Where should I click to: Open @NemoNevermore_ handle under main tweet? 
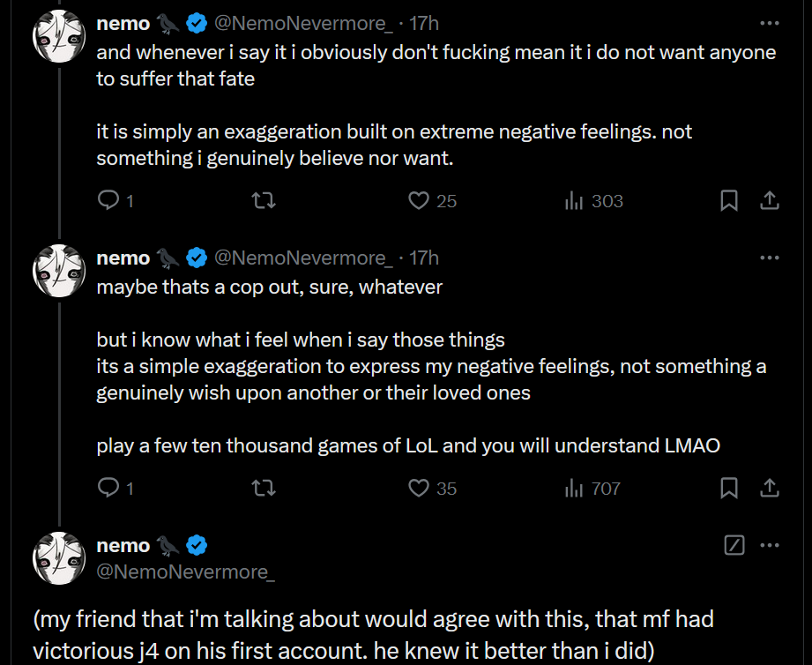click(185, 572)
